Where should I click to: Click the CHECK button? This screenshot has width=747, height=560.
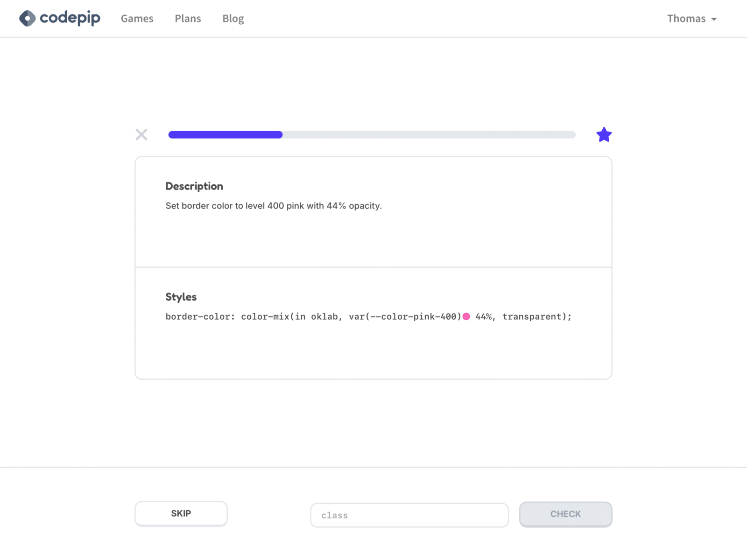pyautogui.click(x=565, y=514)
